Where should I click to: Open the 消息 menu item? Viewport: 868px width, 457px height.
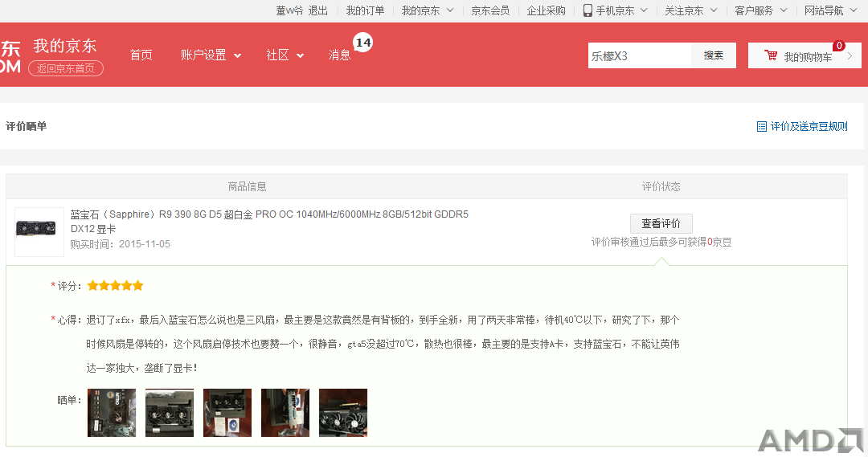pyautogui.click(x=339, y=55)
